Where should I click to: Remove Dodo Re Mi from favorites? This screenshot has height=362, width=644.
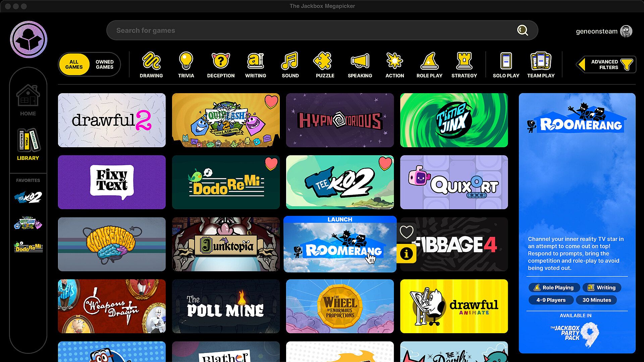271,164
